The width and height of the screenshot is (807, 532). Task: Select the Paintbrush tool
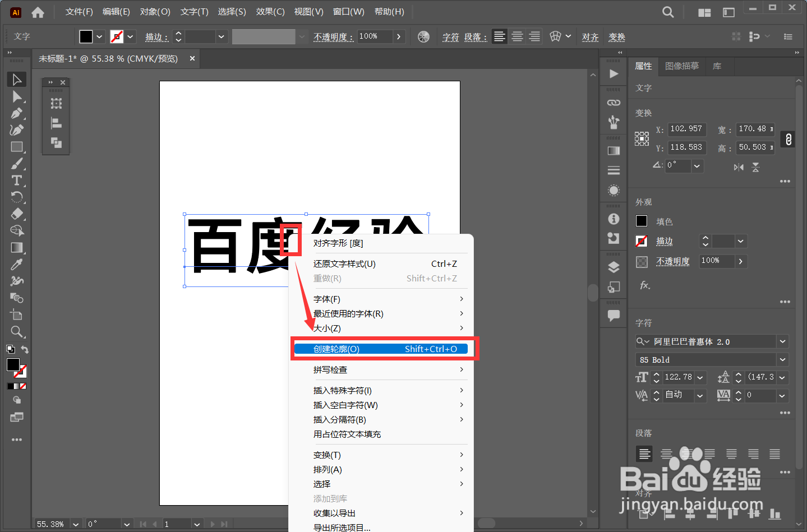[x=17, y=164]
